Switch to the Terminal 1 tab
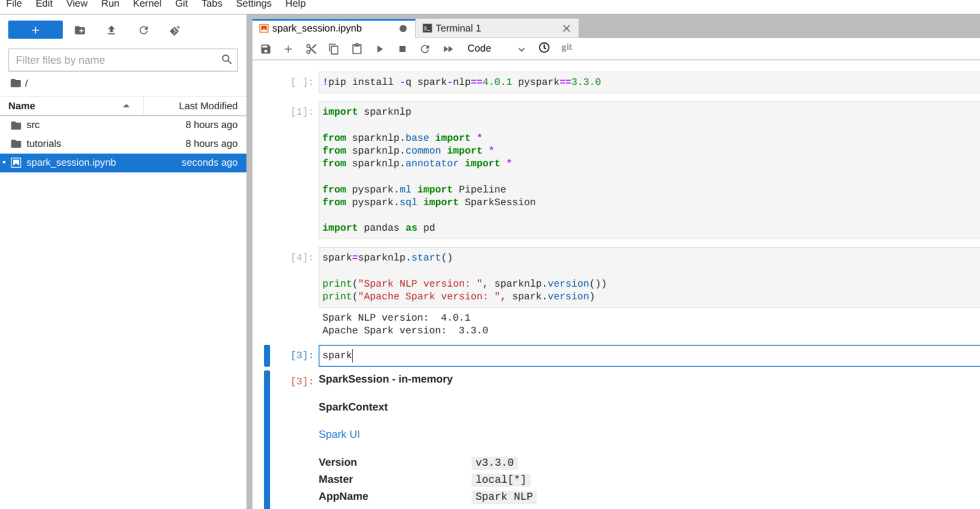 [458, 29]
